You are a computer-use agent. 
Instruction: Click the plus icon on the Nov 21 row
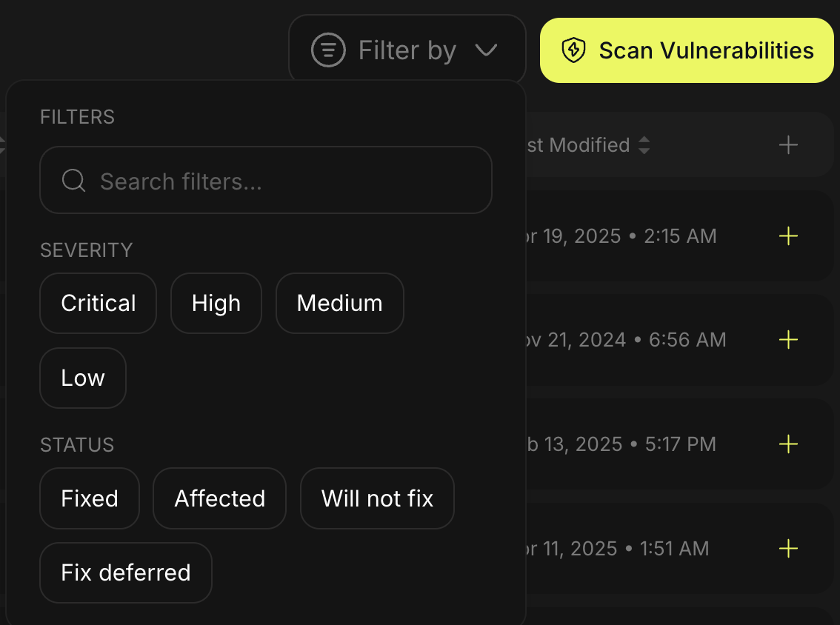pos(788,340)
